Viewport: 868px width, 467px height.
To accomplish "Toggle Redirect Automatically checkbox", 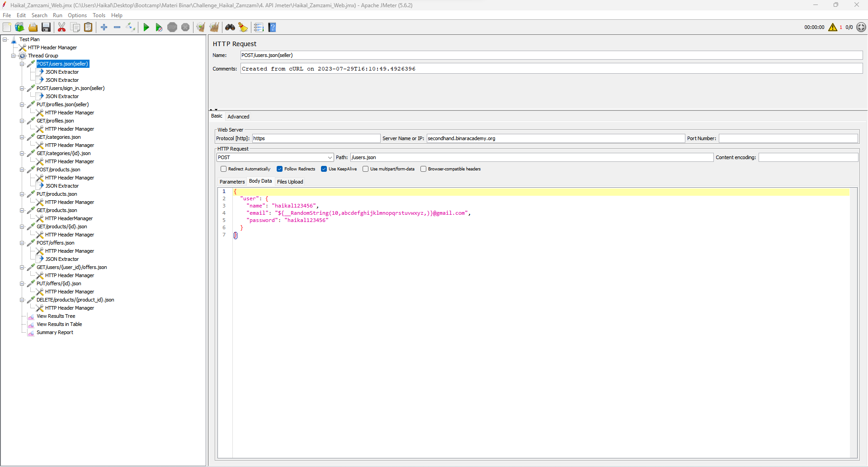I will coord(223,169).
